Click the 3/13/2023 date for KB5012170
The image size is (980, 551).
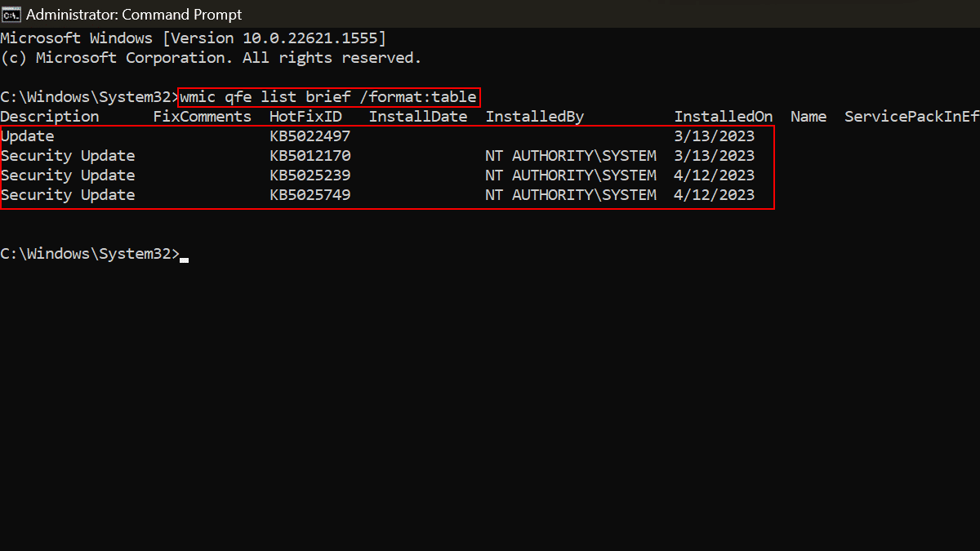[715, 156]
